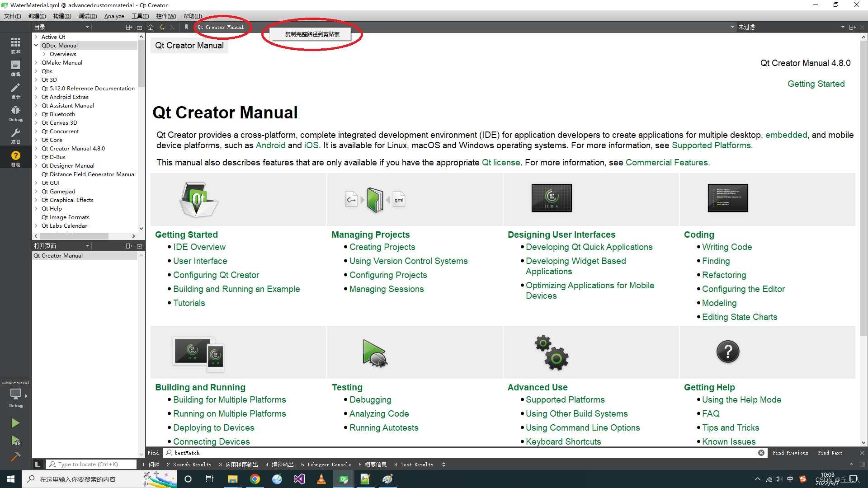This screenshot has width=868, height=488.
Task: Toggle the left sidebar visibility
Action: [x=38, y=464]
